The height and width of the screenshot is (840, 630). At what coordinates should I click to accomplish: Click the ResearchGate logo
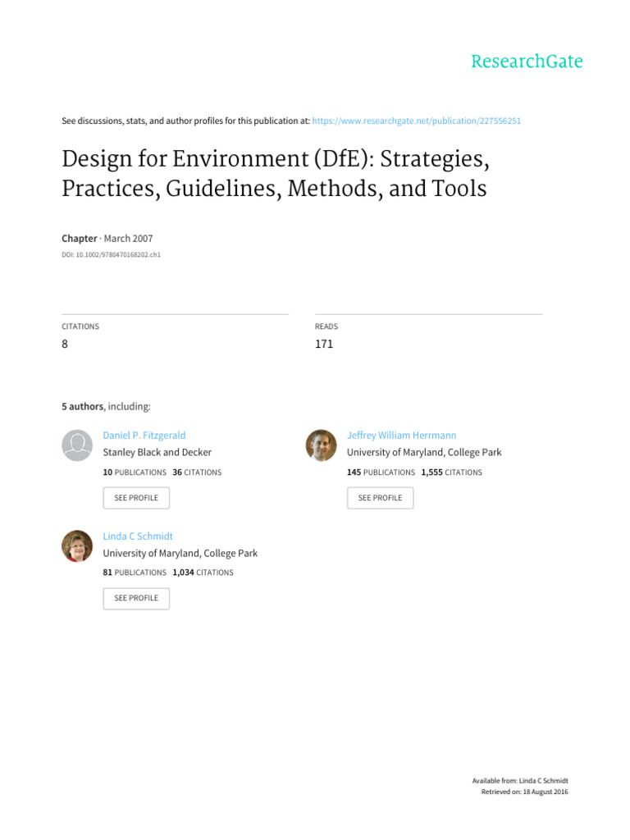tap(527, 62)
